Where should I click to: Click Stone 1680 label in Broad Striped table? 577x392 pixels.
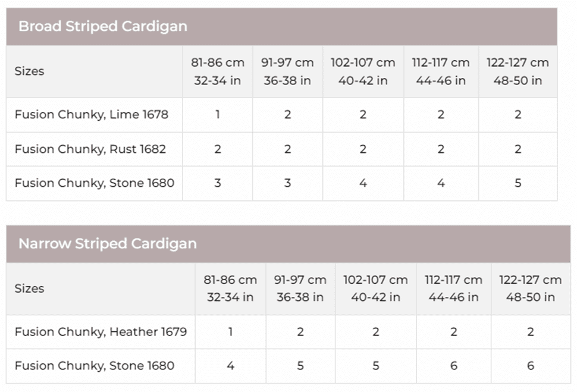point(95,183)
